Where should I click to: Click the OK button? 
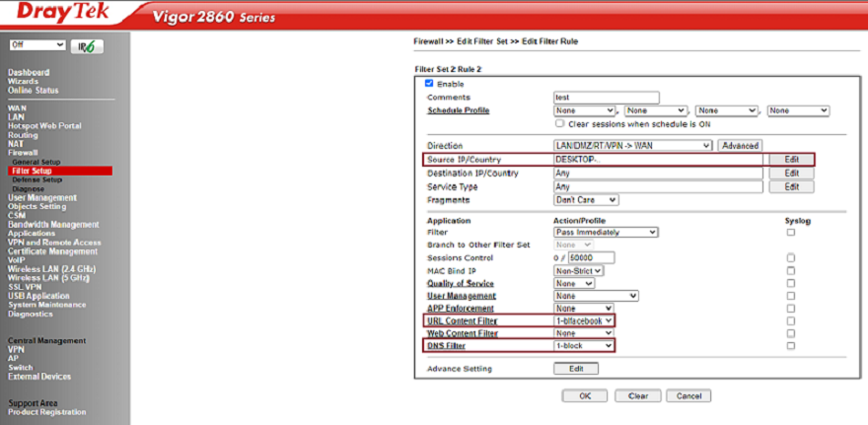(584, 395)
